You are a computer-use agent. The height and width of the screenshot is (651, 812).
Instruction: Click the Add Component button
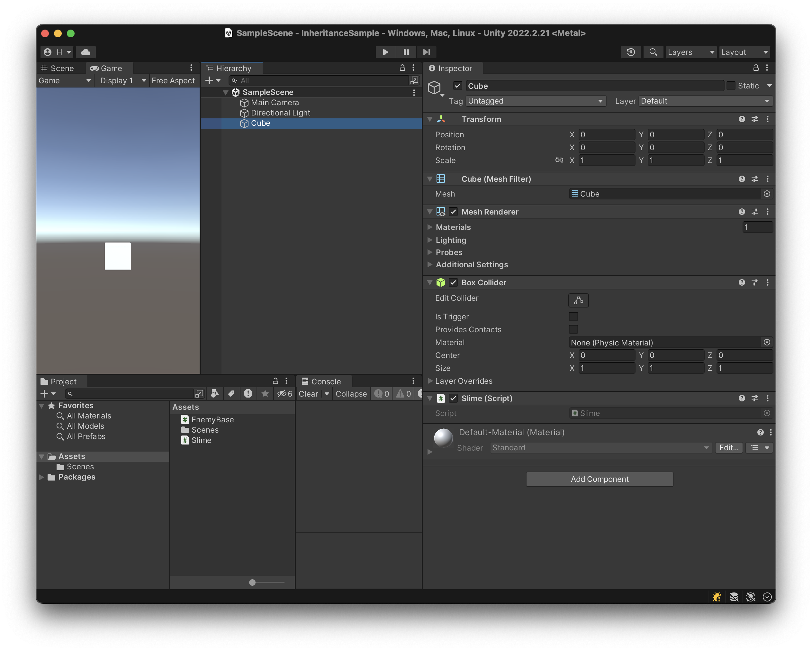pos(599,479)
